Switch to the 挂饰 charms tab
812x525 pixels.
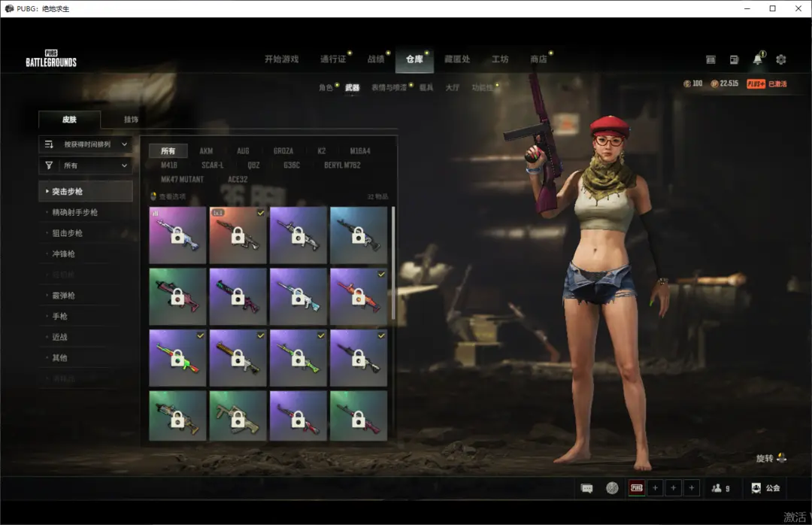(131, 120)
